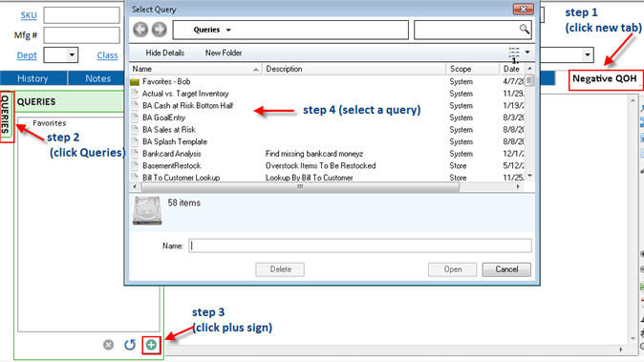This screenshot has height=362, width=644.
Task: Click the Cancel button
Action: point(506,269)
